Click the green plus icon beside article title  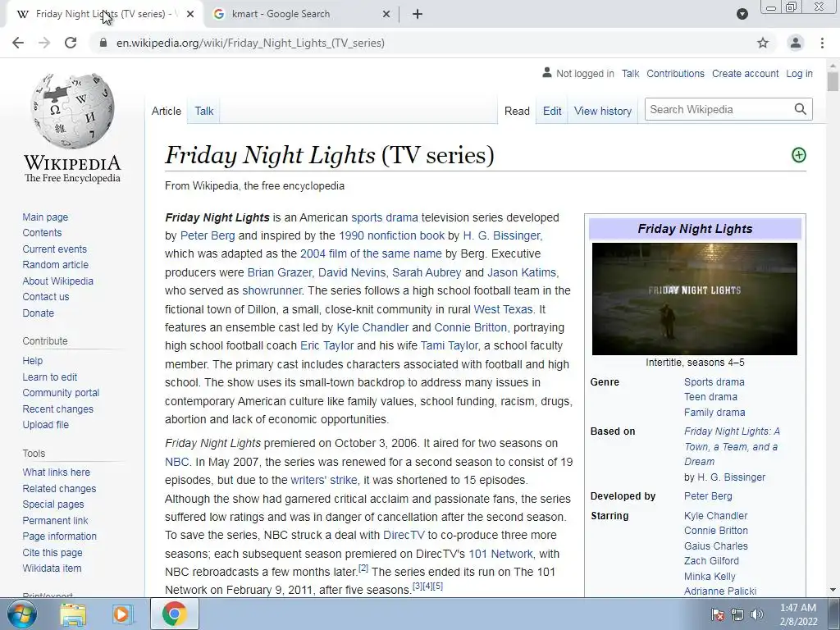[799, 155]
